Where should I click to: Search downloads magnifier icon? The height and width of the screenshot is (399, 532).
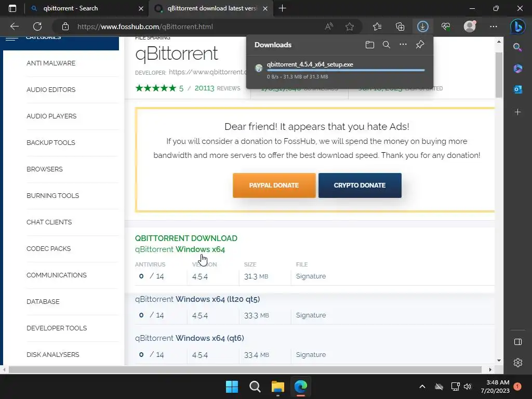pos(386,45)
